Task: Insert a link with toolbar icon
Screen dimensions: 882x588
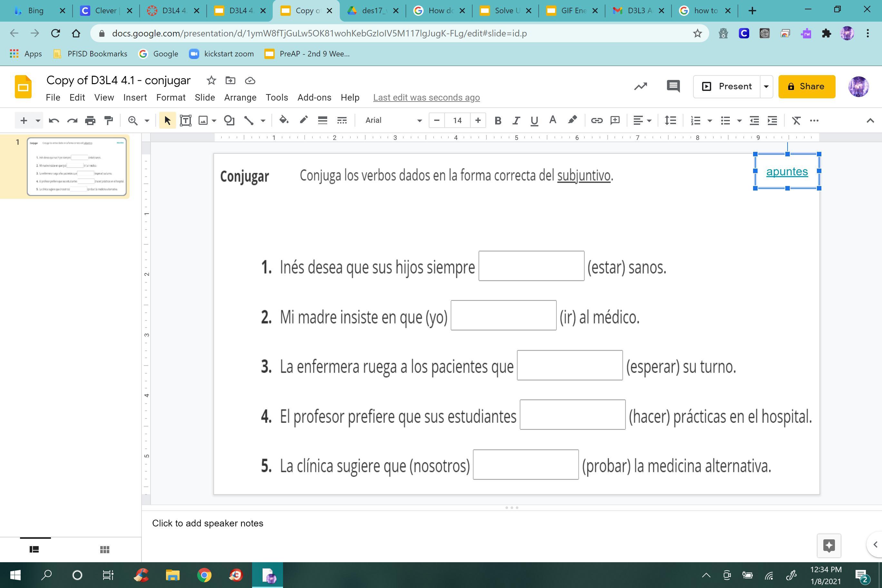Action: coord(596,120)
